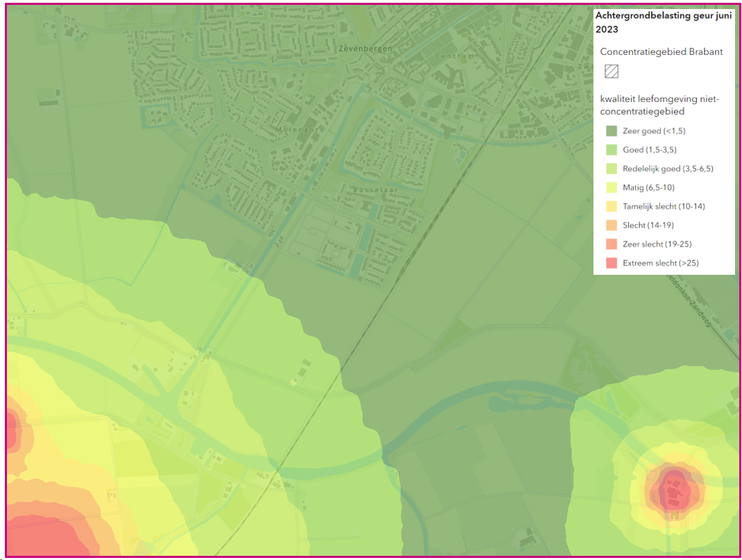This screenshot has width=742, height=560.
Task: Click the kwaliteit leefomgeving legend heading
Action: coord(659,105)
